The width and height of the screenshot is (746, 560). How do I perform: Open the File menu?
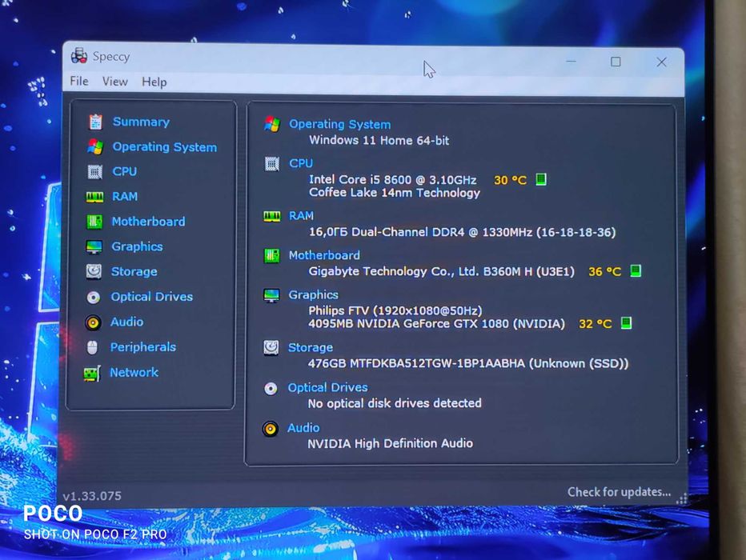(79, 82)
